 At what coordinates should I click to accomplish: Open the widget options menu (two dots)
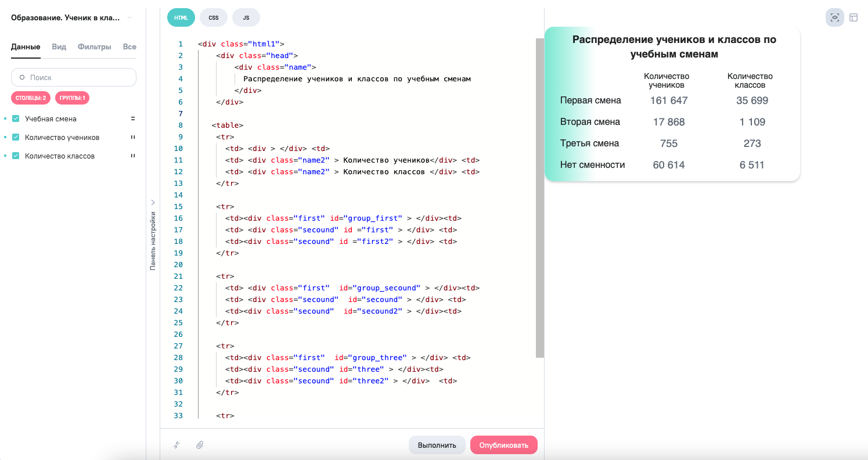(129, 17)
